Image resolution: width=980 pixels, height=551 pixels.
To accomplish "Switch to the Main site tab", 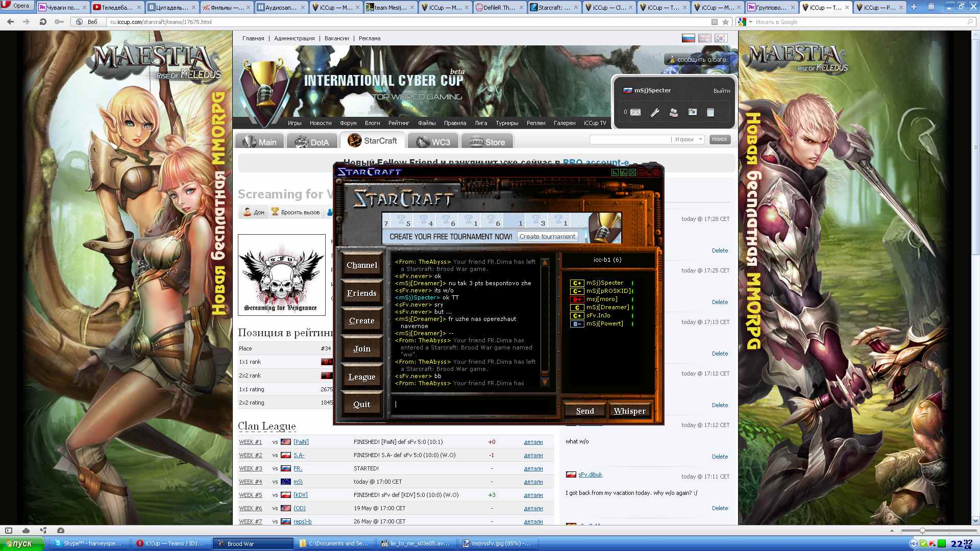I will 260,142.
